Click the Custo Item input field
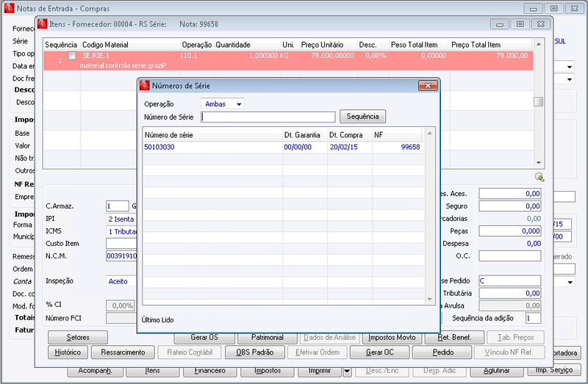This screenshot has height=384, width=588. pos(122,244)
